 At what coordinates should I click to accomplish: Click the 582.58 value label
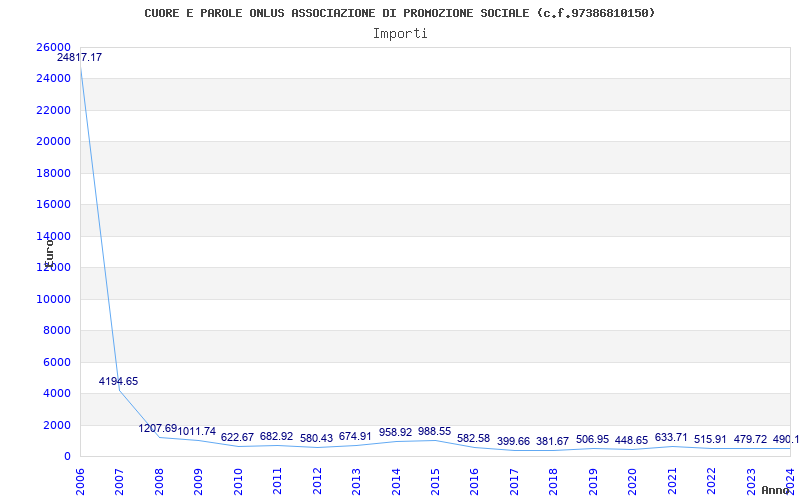(x=473, y=438)
